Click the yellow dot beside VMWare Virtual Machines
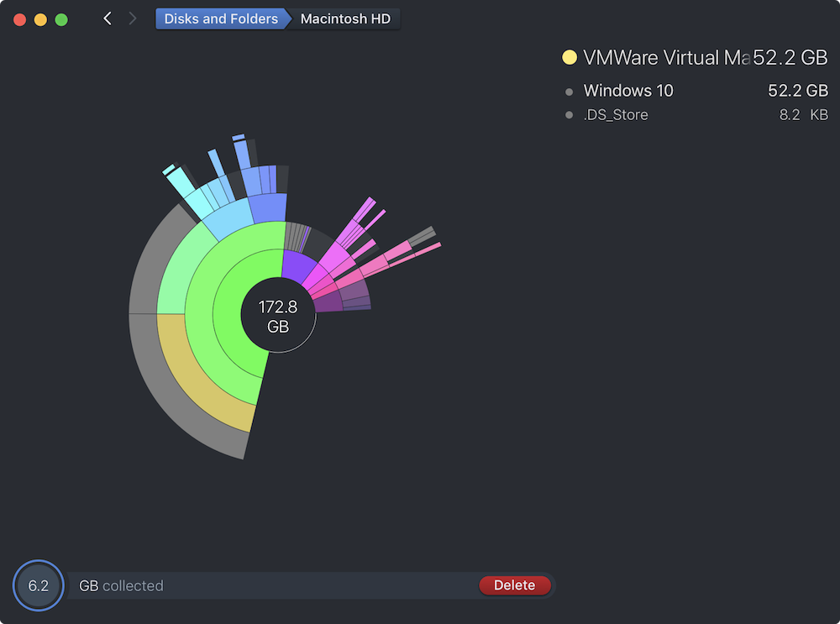The height and width of the screenshot is (624, 840). (x=569, y=58)
